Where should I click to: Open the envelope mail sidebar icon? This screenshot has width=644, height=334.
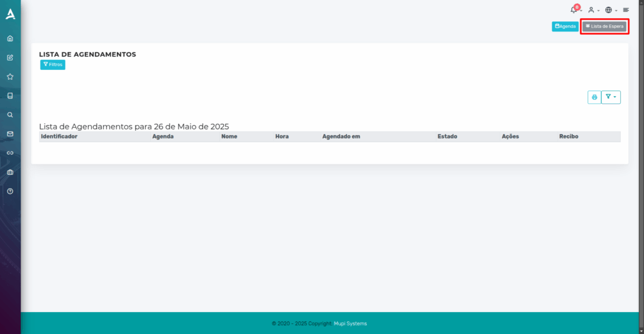10,134
